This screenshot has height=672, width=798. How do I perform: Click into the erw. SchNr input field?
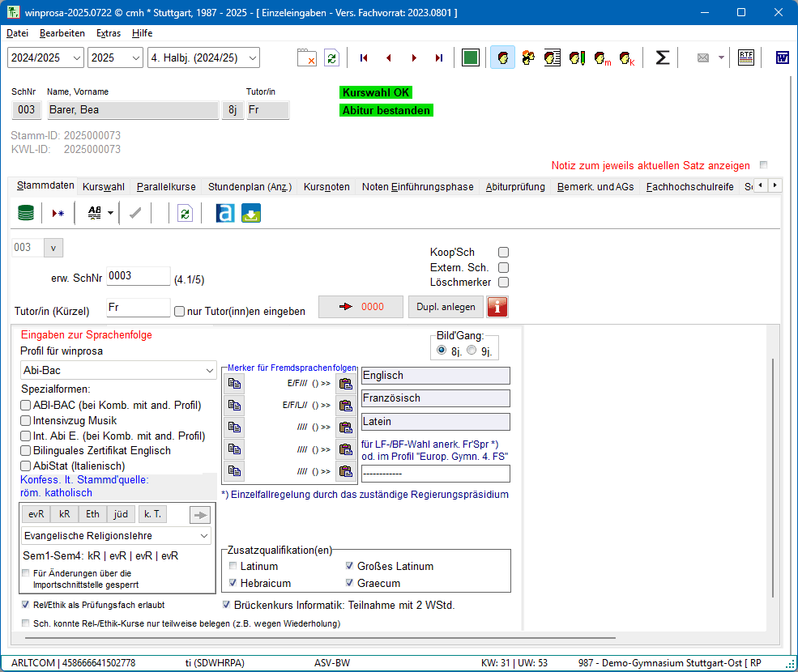pyautogui.click(x=138, y=276)
